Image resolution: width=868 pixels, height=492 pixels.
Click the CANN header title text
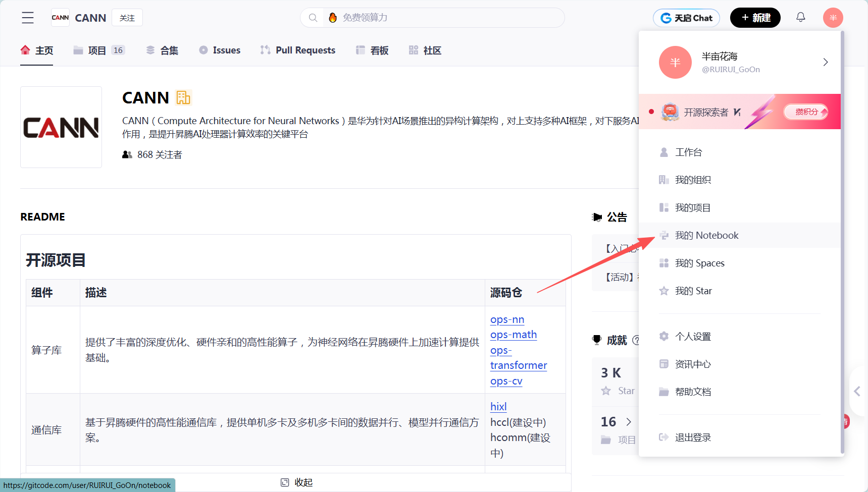[x=90, y=18]
